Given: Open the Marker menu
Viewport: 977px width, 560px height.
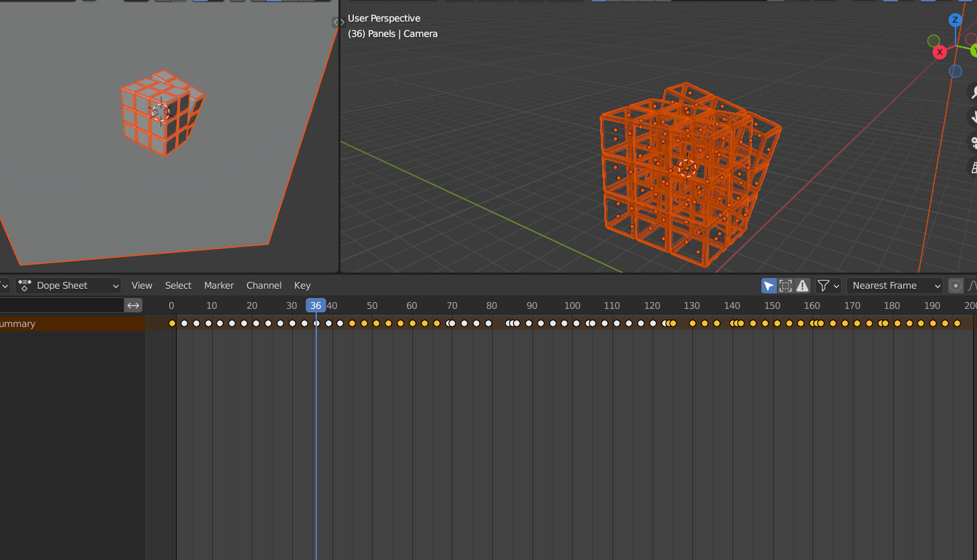Looking at the screenshot, I should point(219,285).
